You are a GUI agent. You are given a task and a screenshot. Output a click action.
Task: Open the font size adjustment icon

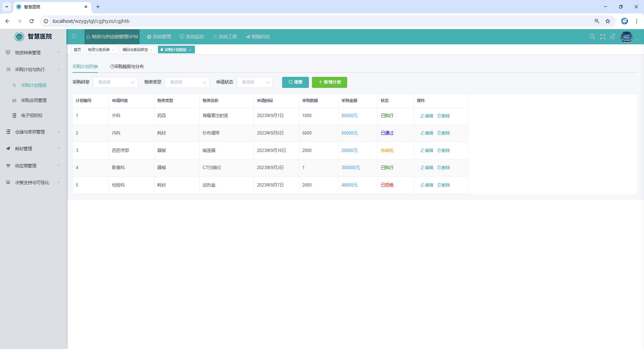(612, 37)
